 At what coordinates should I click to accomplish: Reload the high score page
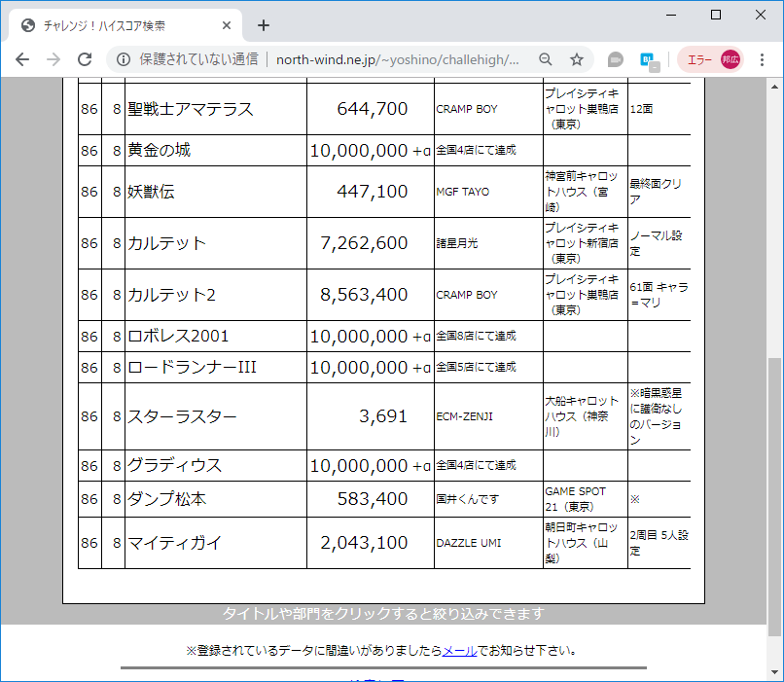(84, 59)
